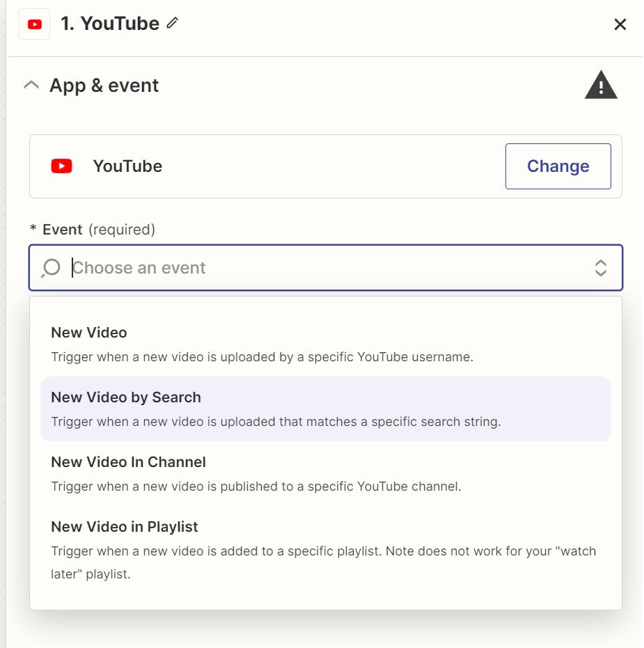Click the warning triangle icon
644x648 pixels.
point(601,86)
